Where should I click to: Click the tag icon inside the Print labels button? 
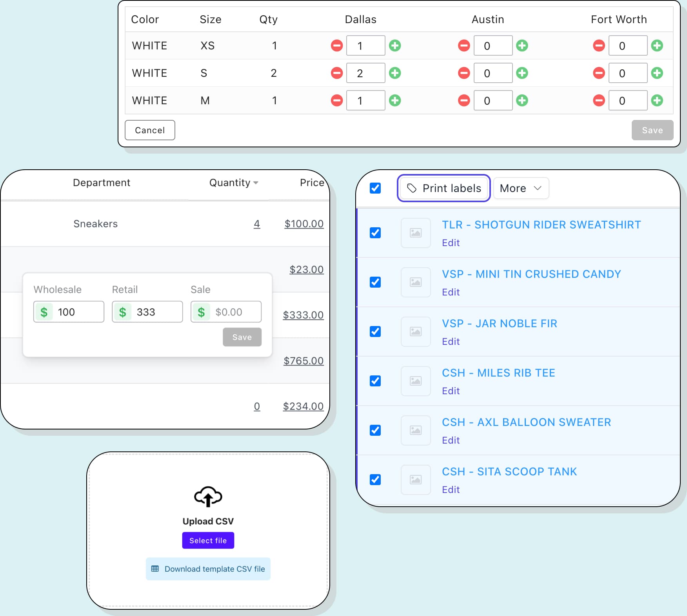click(411, 188)
